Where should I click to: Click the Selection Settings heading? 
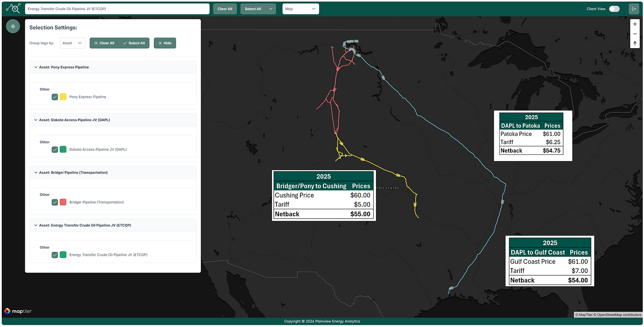(53, 27)
